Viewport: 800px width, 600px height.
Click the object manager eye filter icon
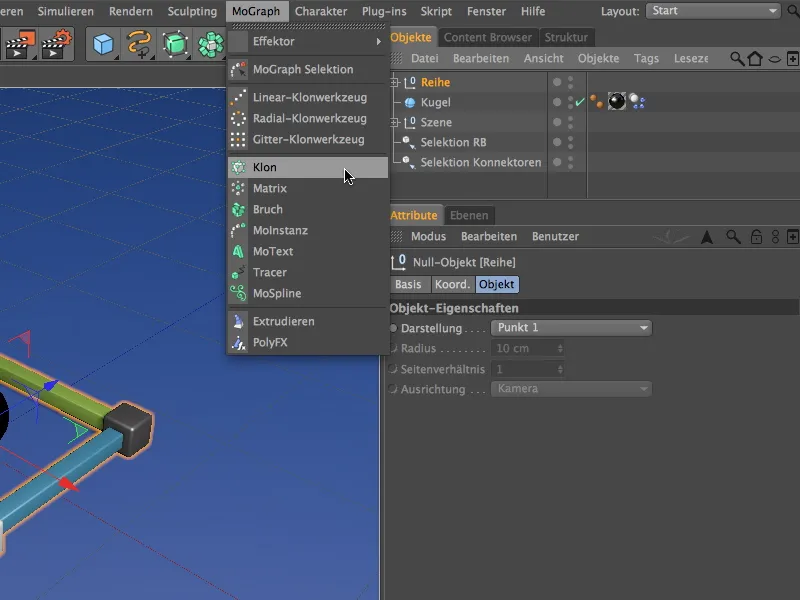pos(774,59)
